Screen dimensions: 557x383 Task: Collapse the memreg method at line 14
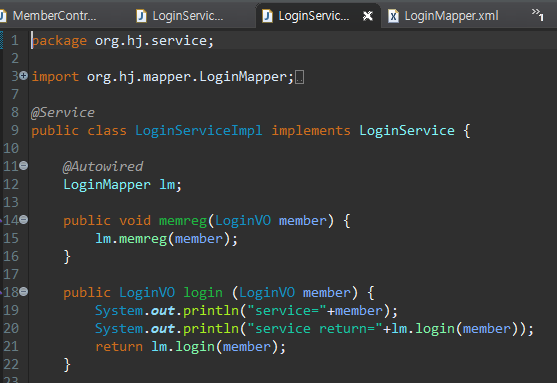point(23,220)
